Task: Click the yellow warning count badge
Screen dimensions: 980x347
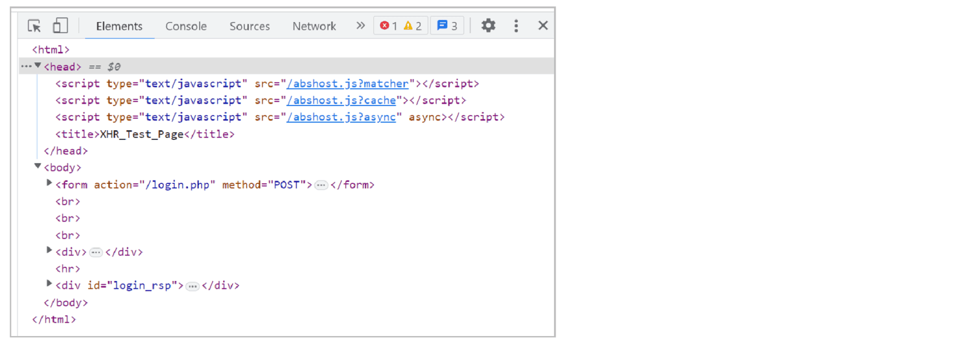Action: click(x=413, y=26)
